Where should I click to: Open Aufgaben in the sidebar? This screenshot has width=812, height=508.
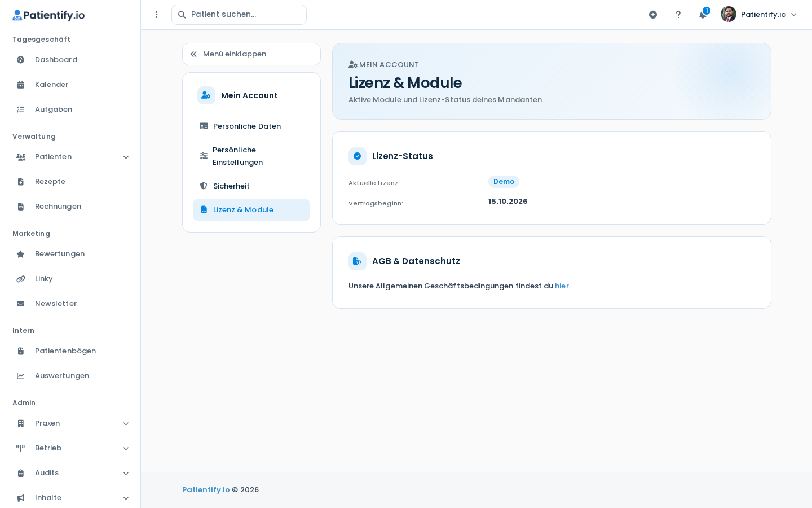point(70,110)
